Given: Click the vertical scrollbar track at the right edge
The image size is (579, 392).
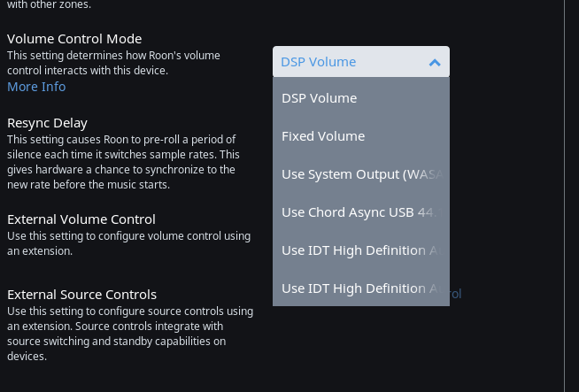Looking at the screenshot, I should [x=564, y=196].
